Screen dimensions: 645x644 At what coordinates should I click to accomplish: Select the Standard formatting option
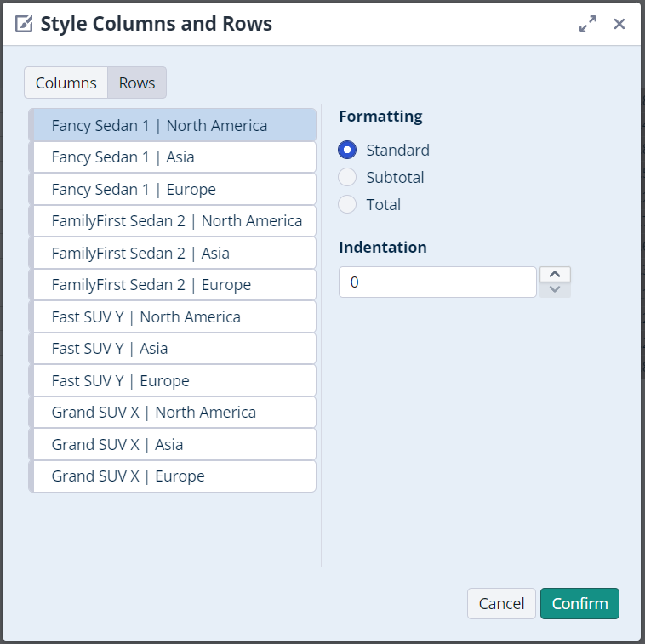click(x=347, y=151)
